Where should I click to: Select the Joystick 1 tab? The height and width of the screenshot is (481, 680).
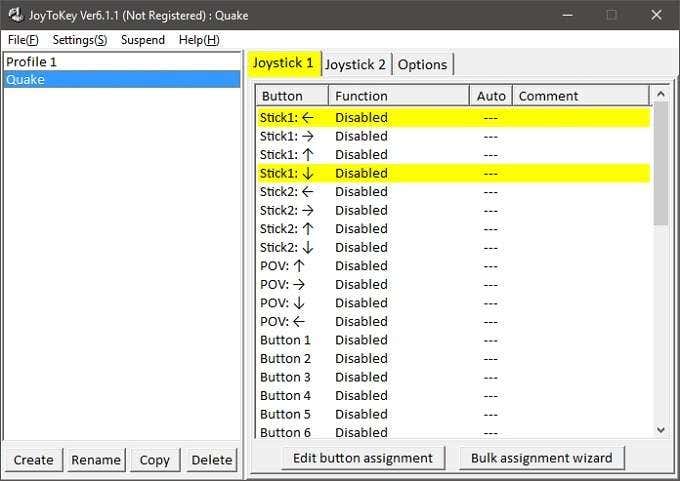283,63
